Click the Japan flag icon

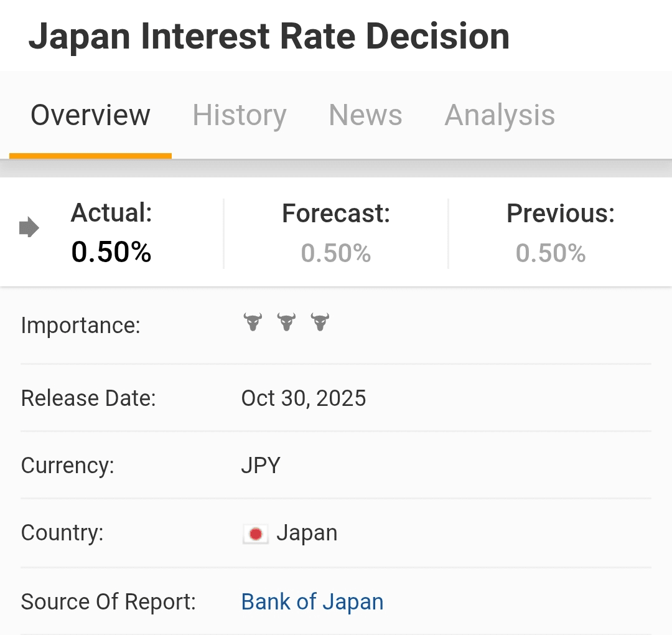pyautogui.click(x=256, y=534)
